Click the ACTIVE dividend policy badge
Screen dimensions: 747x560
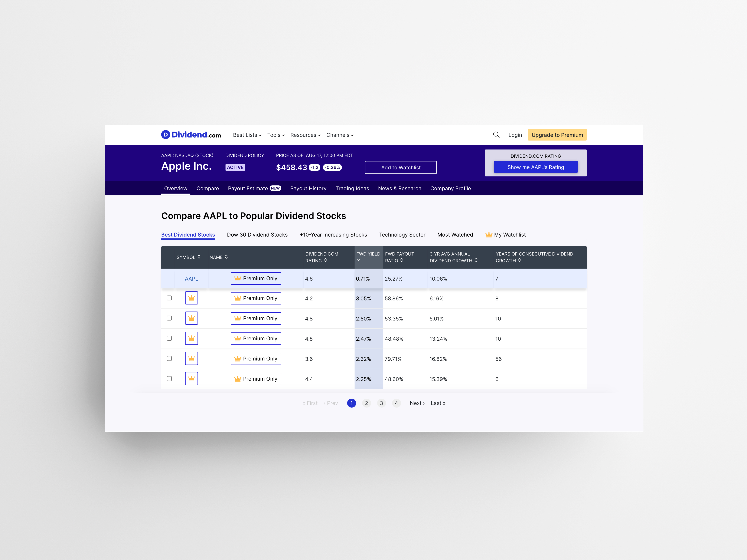click(x=235, y=167)
